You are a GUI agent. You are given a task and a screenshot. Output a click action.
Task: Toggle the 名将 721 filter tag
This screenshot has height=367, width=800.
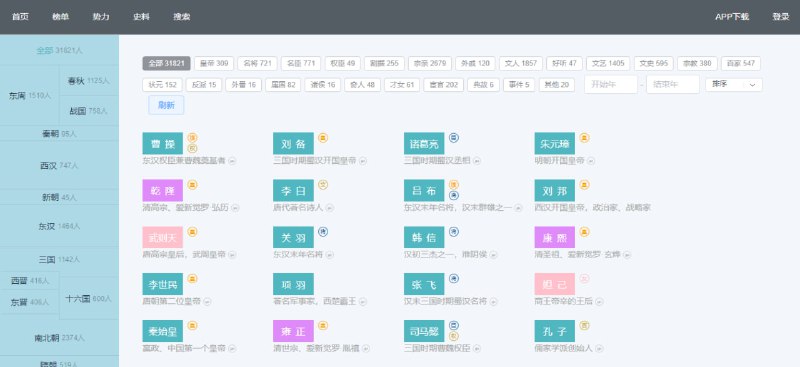[x=257, y=63]
